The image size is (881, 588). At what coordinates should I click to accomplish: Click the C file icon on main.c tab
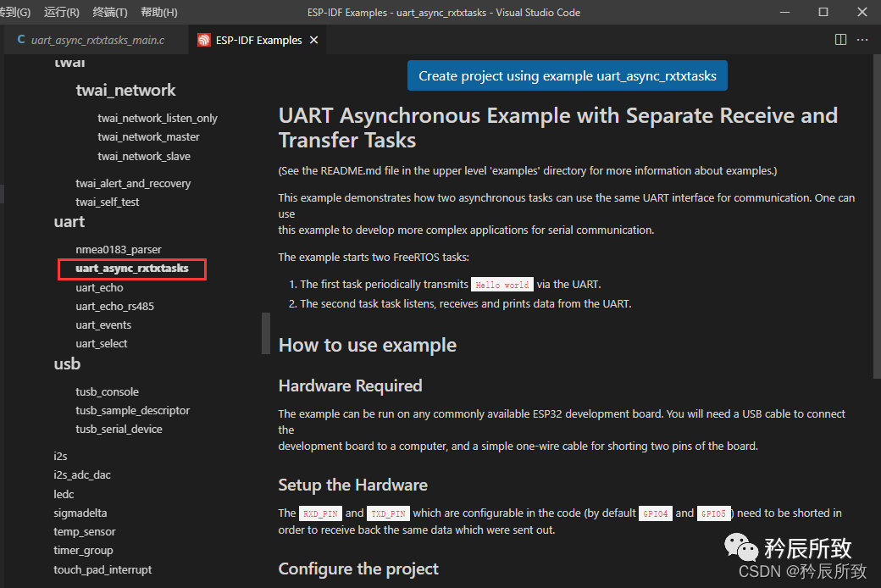(x=21, y=41)
